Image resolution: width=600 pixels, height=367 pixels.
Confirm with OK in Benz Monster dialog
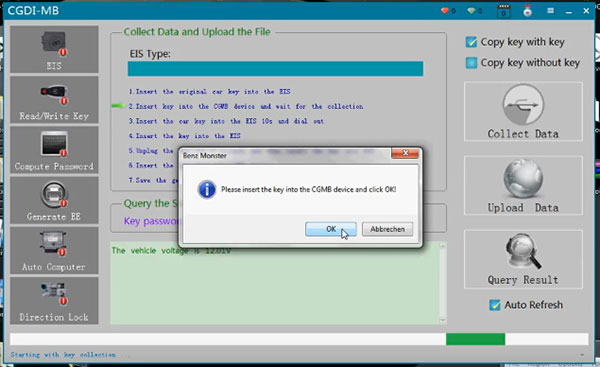pyautogui.click(x=331, y=229)
